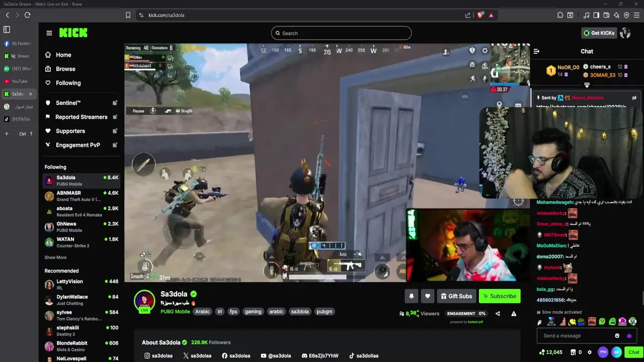Open stephskiii Destiny 2 channel
This screenshot has height=362, width=644.
81,331
